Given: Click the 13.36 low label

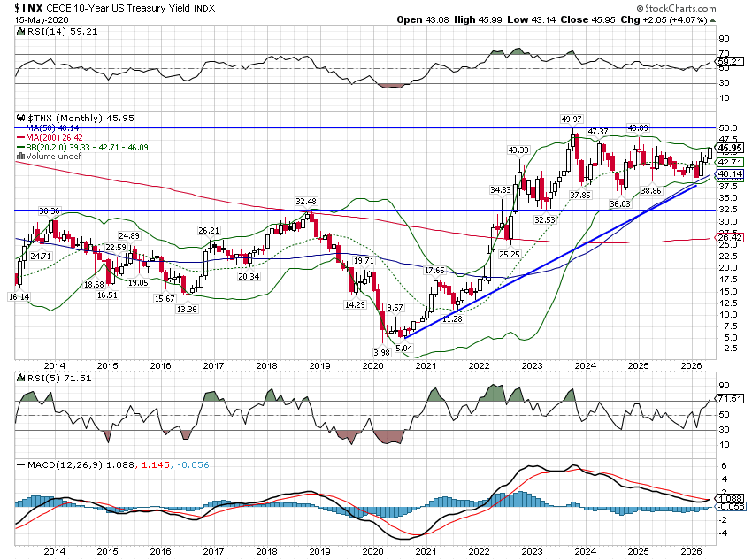Looking at the screenshot, I should [187, 310].
